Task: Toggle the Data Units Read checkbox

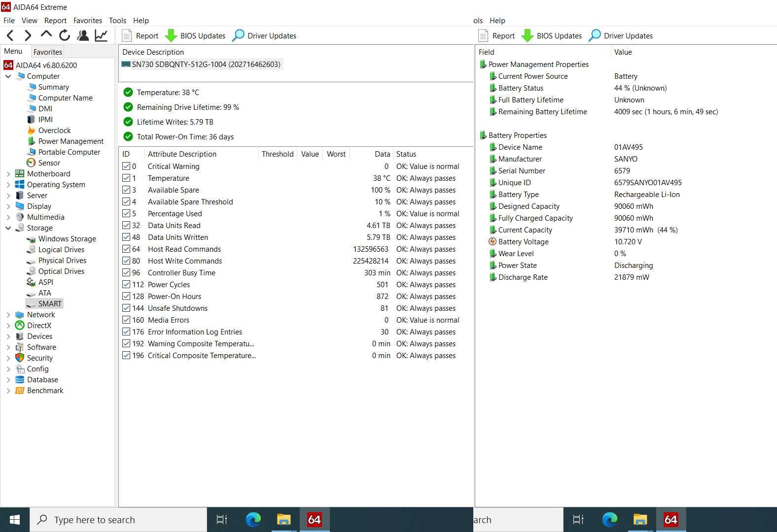Action: [x=126, y=225]
